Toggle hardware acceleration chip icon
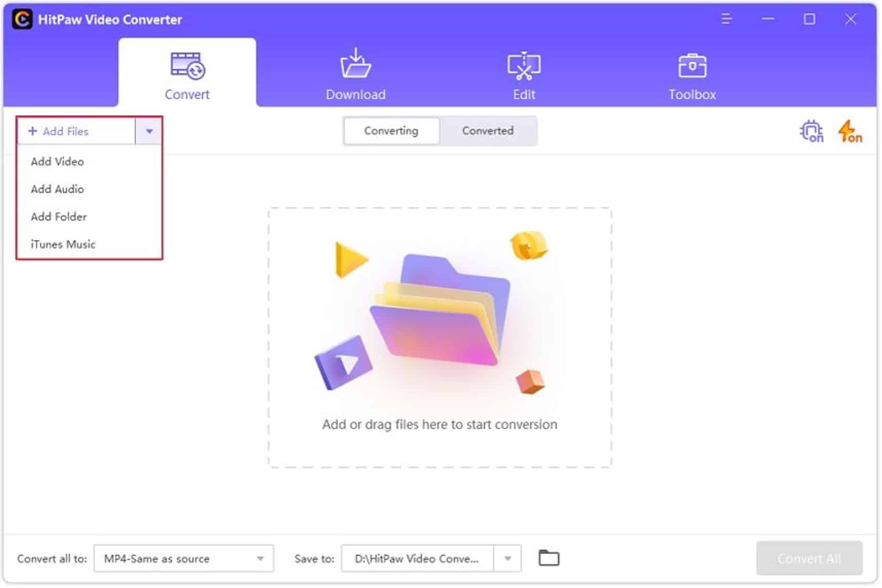 pos(811,131)
